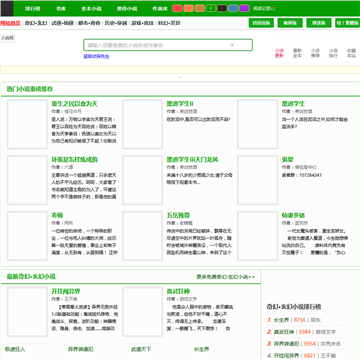The width and height of the screenshot is (360, 360).
Task: Click the cover thumbnail of 坏蛋是怎样炼成的
Action: (x=27, y=180)
